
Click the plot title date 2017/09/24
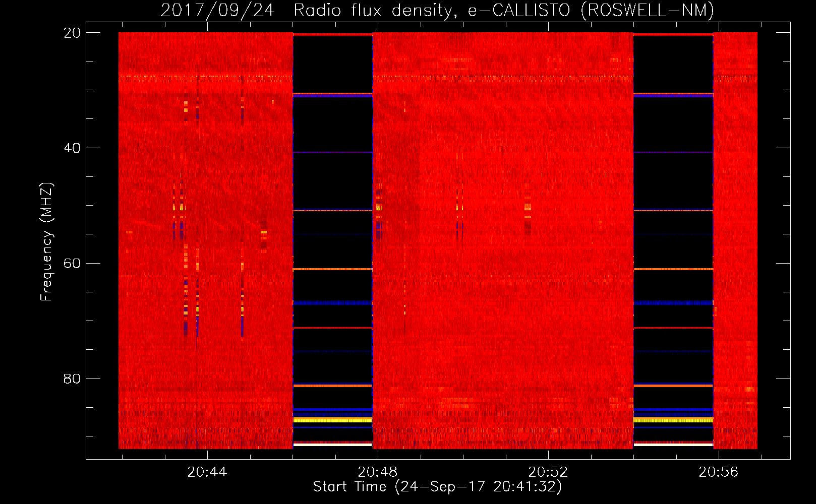pos(217,10)
